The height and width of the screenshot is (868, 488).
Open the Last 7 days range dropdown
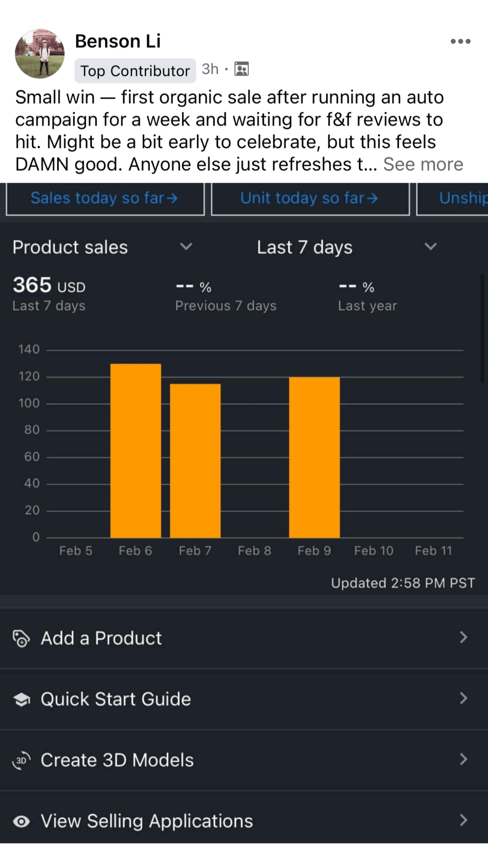click(x=430, y=247)
